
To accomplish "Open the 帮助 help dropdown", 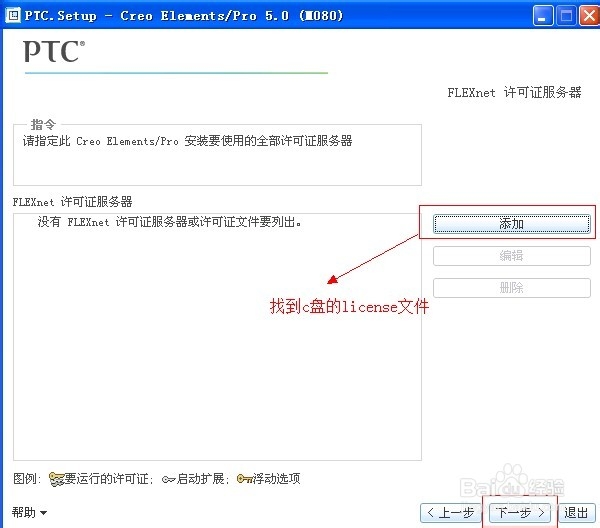I will coord(29,512).
